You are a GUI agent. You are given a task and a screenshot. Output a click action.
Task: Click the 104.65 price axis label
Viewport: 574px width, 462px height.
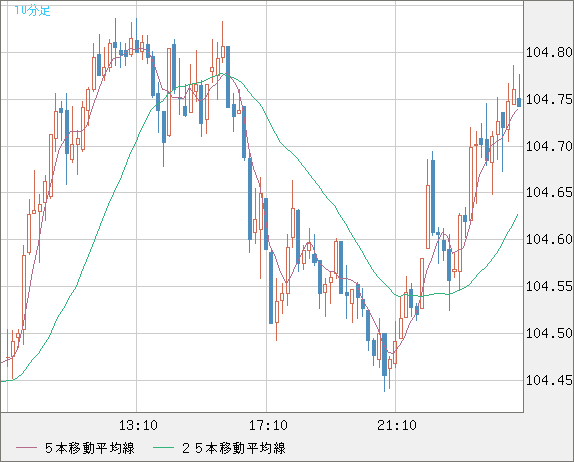click(549, 192)
